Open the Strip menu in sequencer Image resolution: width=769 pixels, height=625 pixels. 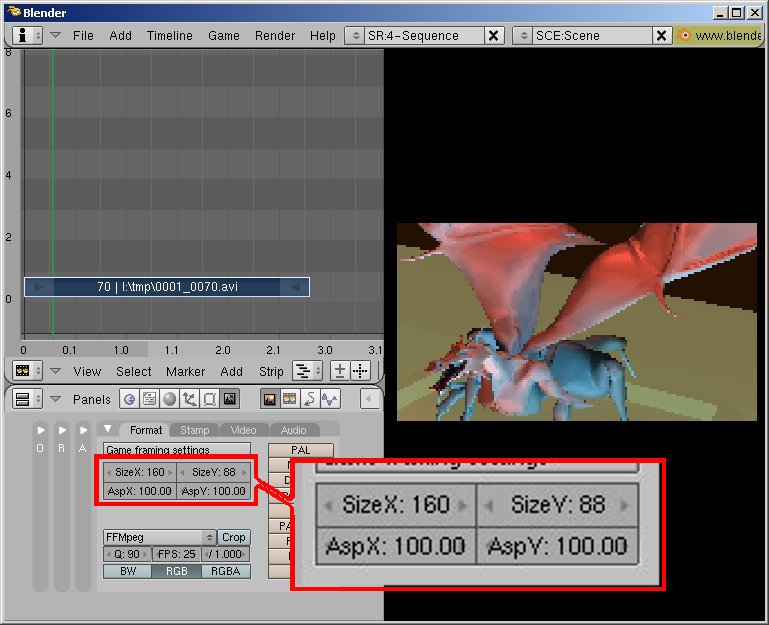[x=271, y=371]
